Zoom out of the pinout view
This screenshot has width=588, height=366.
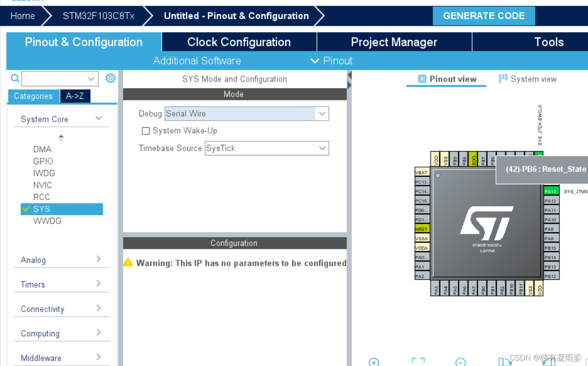click(461, 362)
